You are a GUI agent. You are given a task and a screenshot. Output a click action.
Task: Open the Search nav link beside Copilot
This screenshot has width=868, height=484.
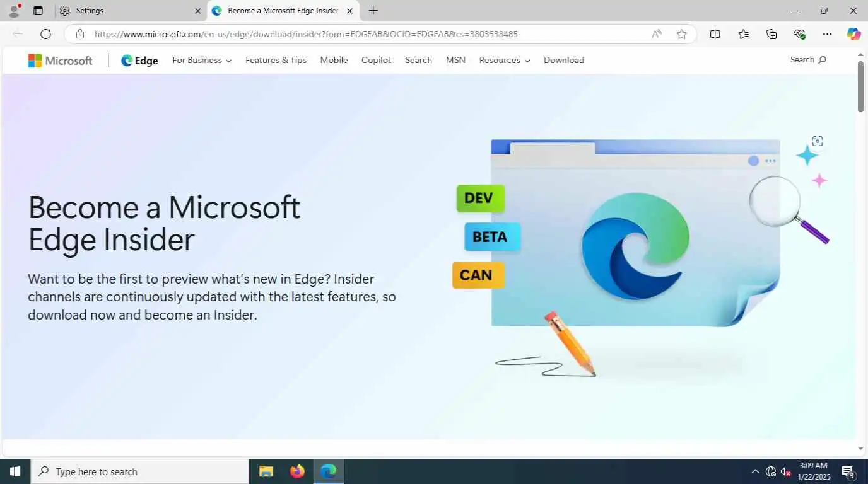pos(418,60)
